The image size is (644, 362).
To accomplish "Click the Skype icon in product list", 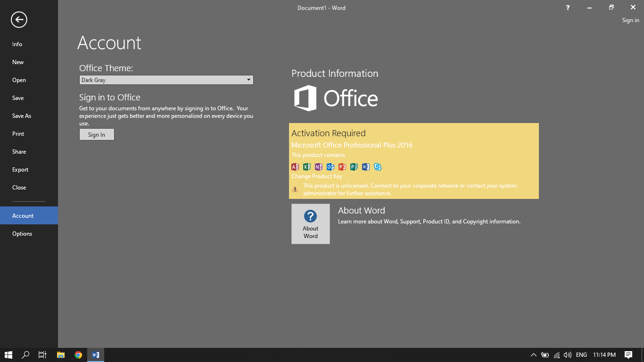I will coord(378,167).
